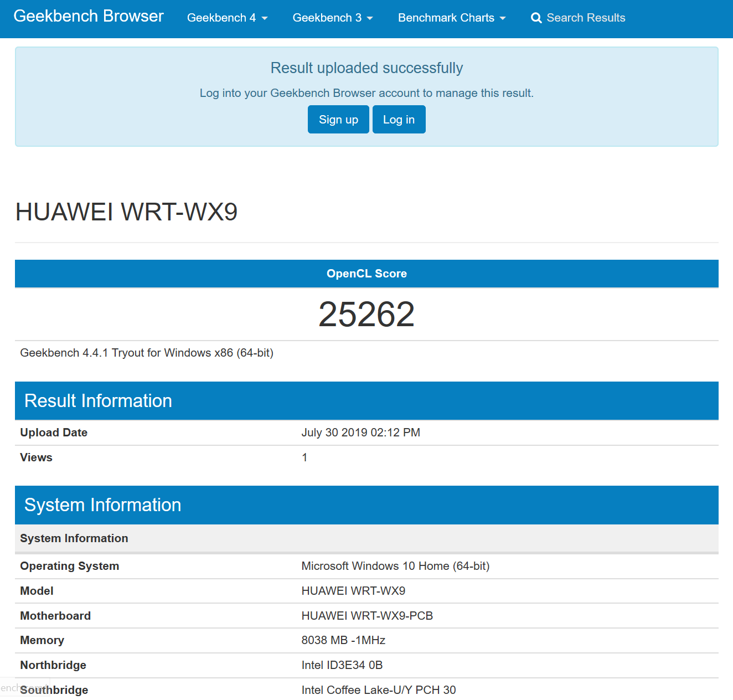Image resolution: width=733 pixels, height=700 pixels.
Task: Select the HUAWEI WRT-WX9 page heading
Action: tap(126, 212)
